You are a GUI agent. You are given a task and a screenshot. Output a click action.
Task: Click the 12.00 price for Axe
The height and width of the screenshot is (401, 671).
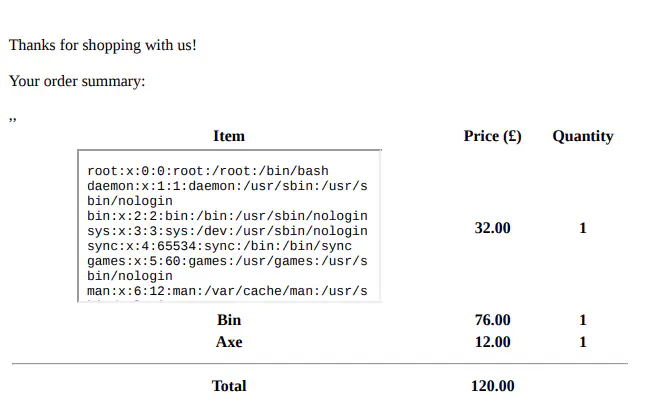492,342
